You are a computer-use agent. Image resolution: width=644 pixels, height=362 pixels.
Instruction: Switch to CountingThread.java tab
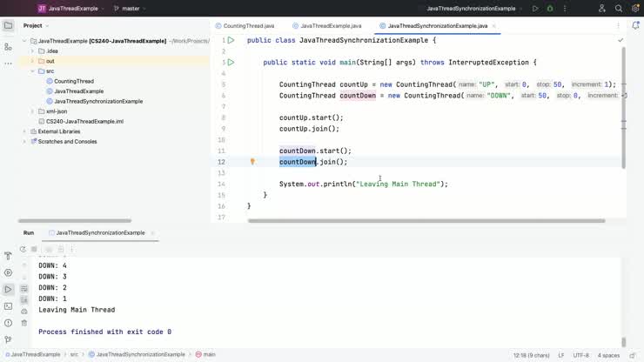tap(245, 26)
